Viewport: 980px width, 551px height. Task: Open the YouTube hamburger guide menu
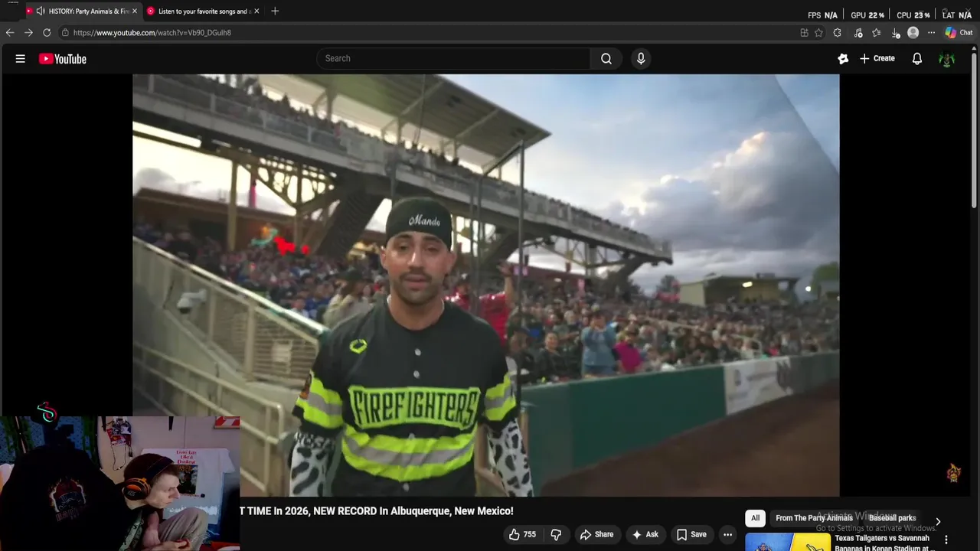[21, 59]
